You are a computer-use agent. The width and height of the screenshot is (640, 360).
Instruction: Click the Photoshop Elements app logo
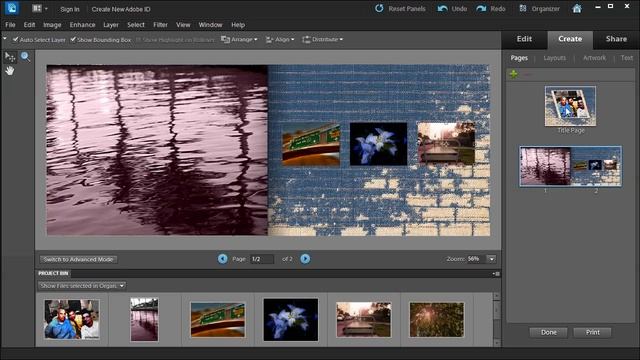point(11,8)
